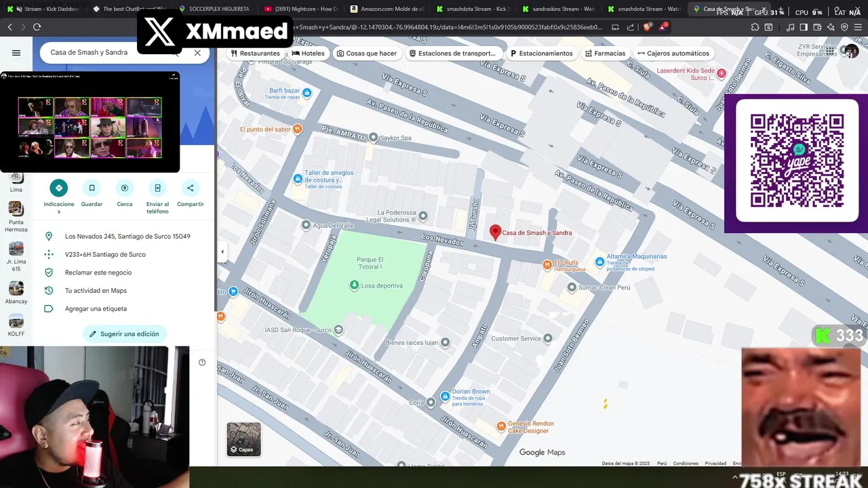Open Tu actividad en Maps
Screen dimensions: 868x488
point(123,291)
